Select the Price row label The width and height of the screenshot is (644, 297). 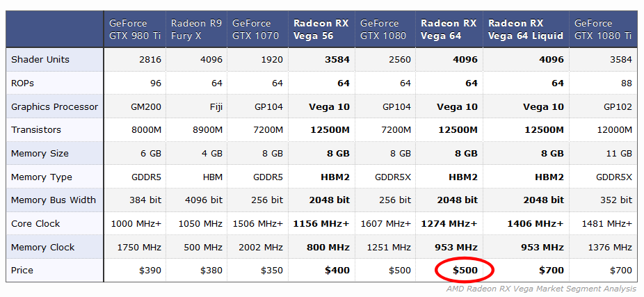[x=22, y=271]
